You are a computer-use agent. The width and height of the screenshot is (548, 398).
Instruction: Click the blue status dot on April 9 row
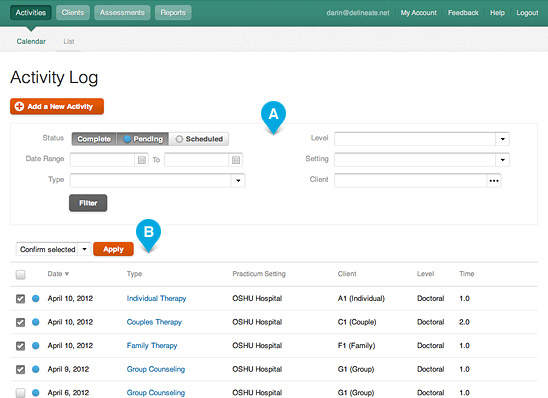coord(36,369)
